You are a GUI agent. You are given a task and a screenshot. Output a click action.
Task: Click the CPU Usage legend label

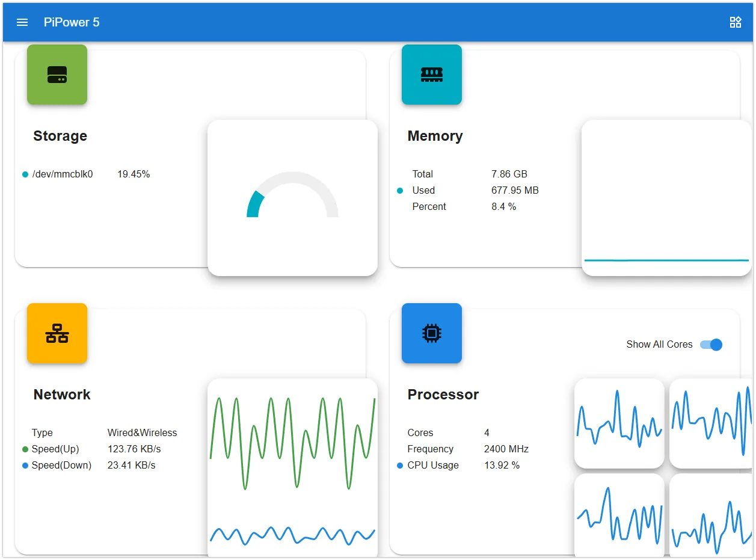coord(433,466)
